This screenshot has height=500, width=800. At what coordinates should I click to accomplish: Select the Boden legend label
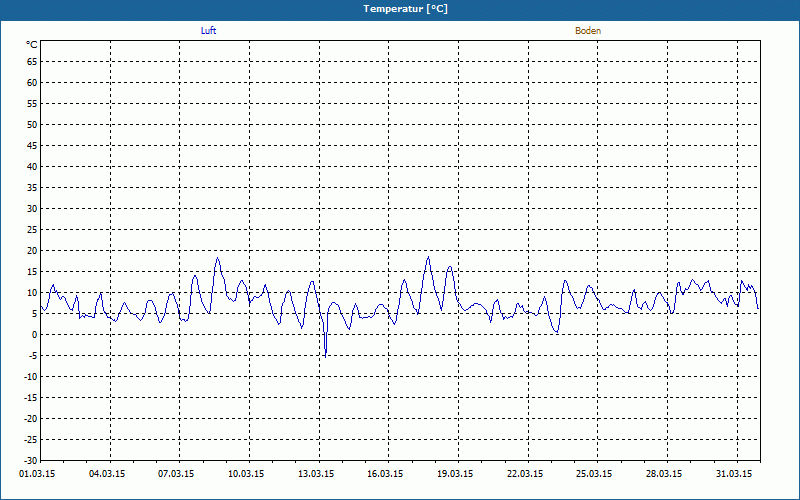(x=588, y=31)
